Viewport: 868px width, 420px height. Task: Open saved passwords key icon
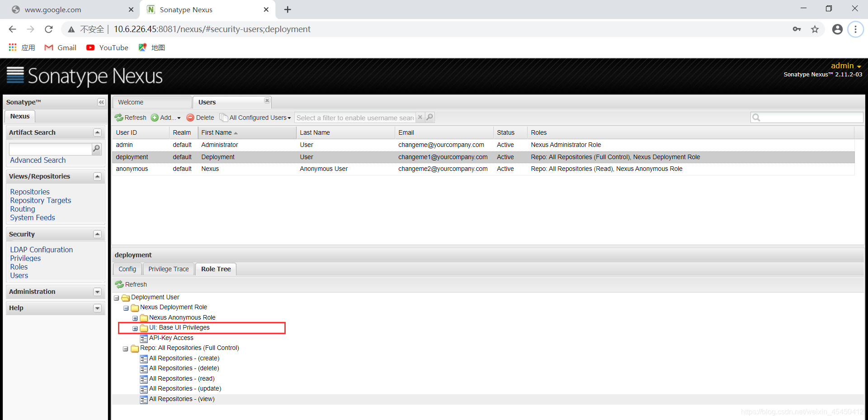(797, 29)
